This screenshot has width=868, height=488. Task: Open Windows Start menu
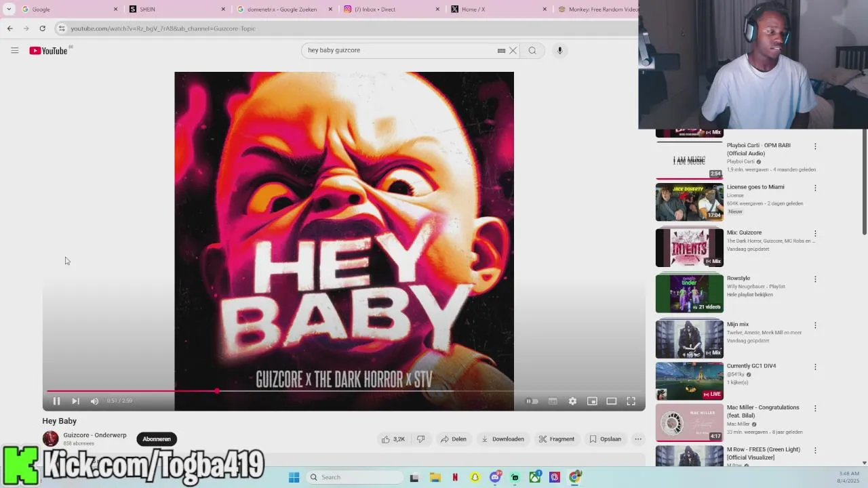(x=294, y=477)
